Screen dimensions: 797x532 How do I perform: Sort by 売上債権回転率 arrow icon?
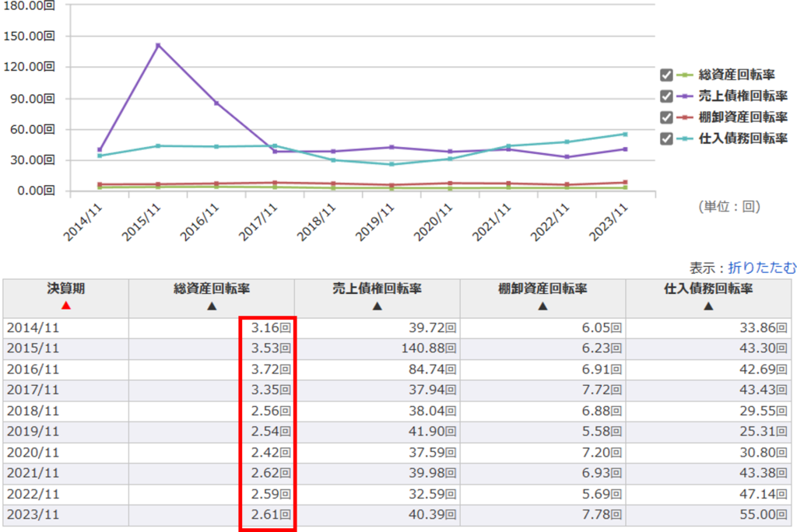[x=377, y=306]
